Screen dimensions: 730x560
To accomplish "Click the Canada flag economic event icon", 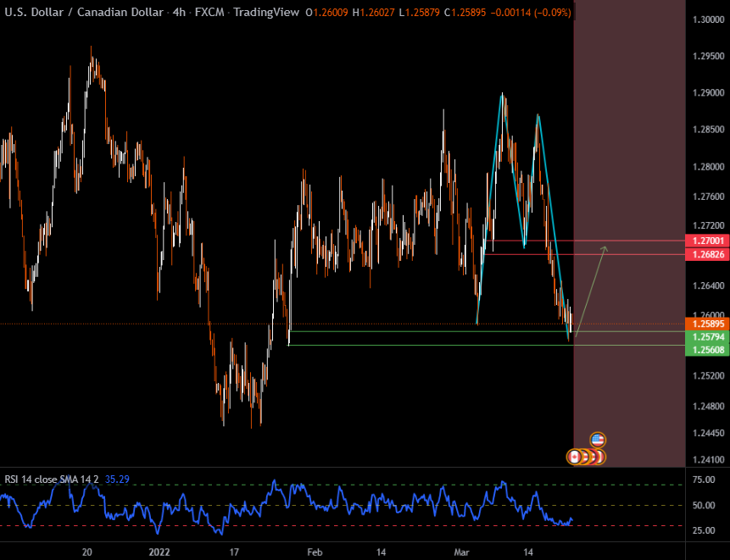I will tap(574, 457).
